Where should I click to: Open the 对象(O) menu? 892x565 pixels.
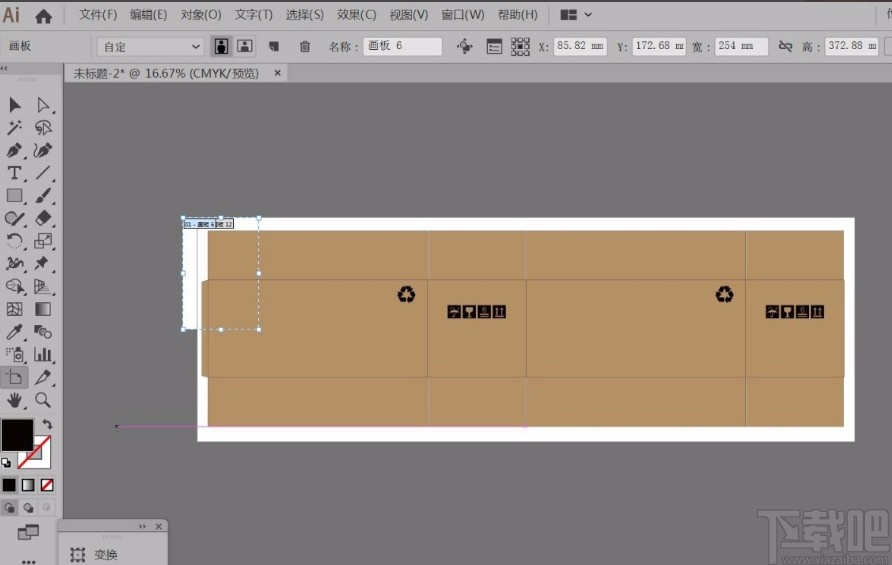tap(201, 15)
